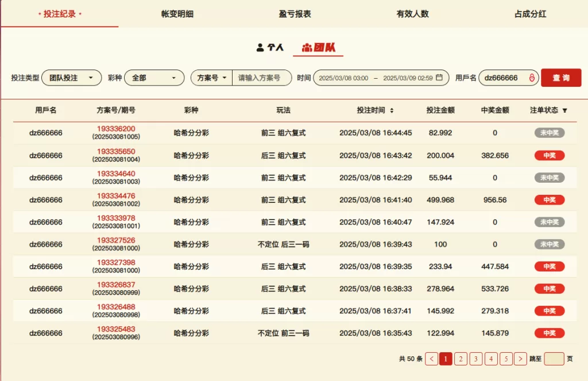Viewport: 588px width, 381px height.
Task: Open scheme number 193327398
Action: (116, 262)
